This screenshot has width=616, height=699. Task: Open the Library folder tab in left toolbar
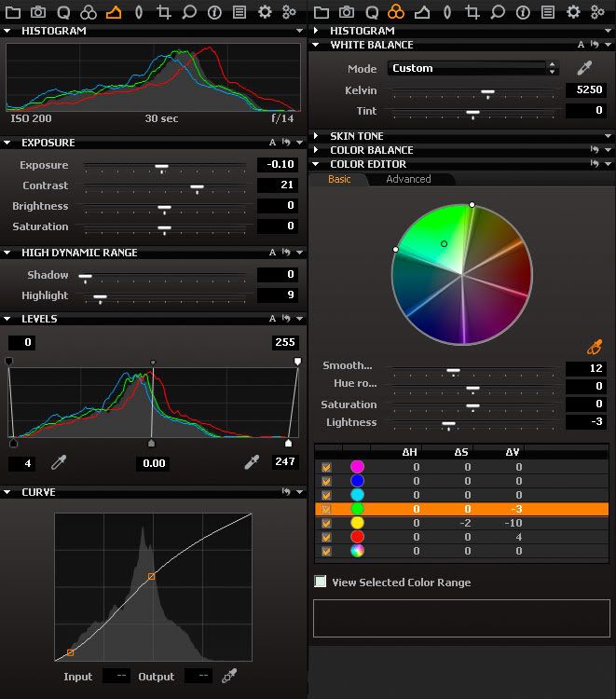click(x=12, y=12)
